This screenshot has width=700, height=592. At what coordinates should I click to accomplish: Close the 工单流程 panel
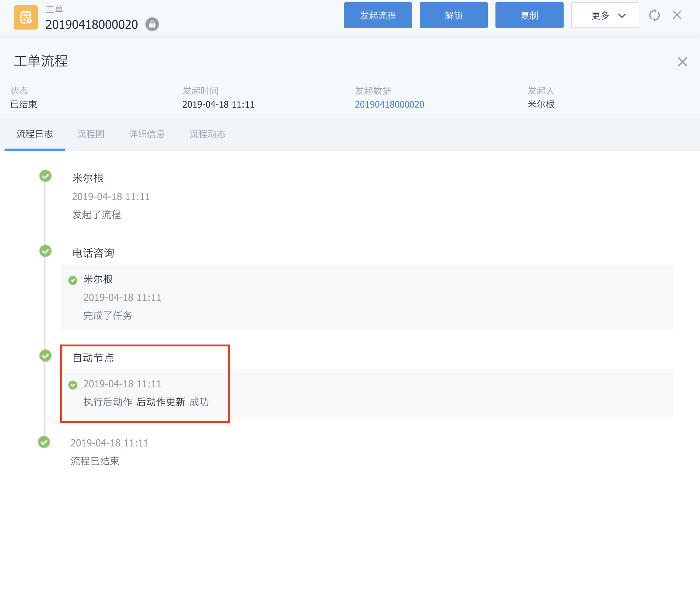[x=682, y=61]
